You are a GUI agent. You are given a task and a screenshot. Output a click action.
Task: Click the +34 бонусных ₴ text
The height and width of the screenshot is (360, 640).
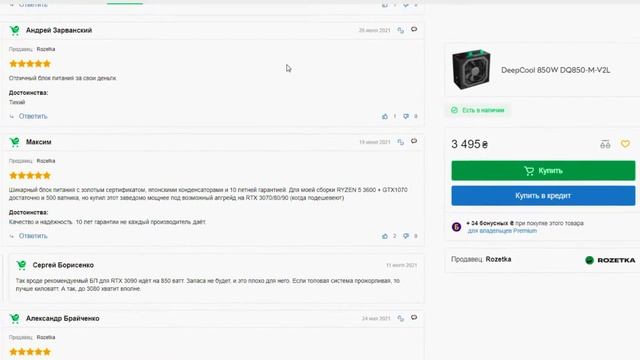[490, 223]
